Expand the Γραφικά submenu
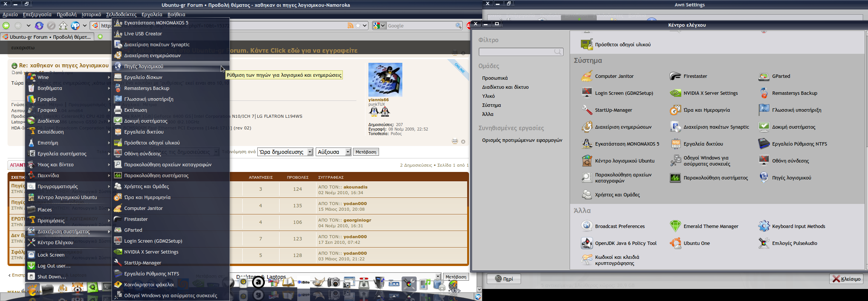868x301 pixels. (69, 110)
